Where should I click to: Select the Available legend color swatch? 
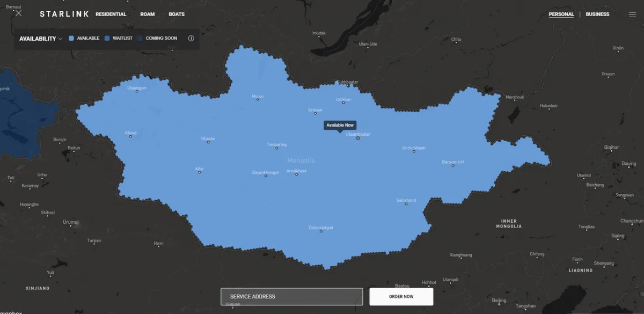point(71,39)
